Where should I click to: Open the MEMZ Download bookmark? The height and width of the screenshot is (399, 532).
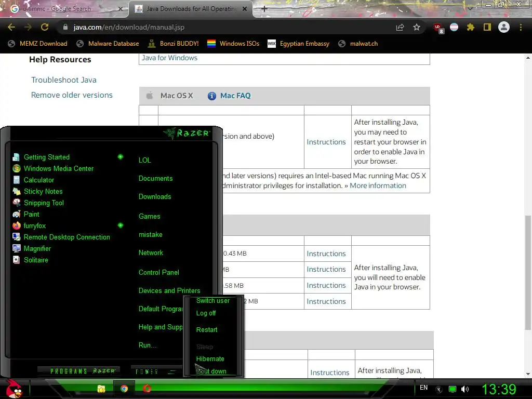37,44
